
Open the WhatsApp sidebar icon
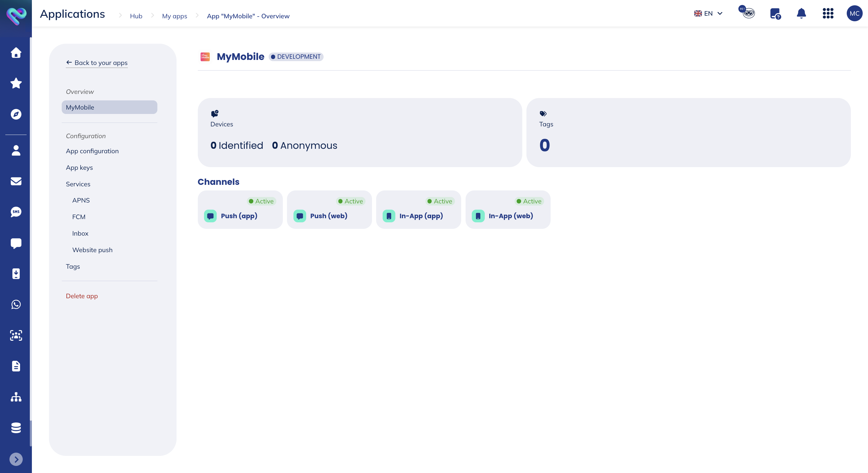tap(16, 304)
